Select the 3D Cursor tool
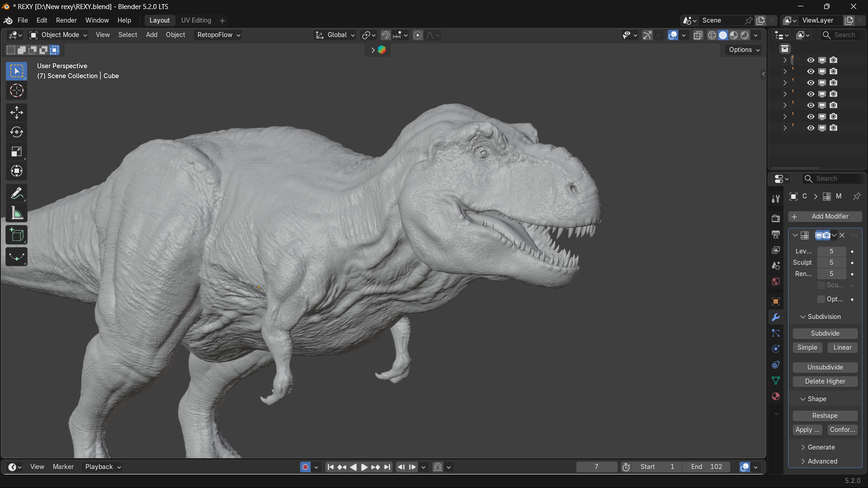This screenshot has height=488, width=868. pyautogui.click(x=17, y=91)
